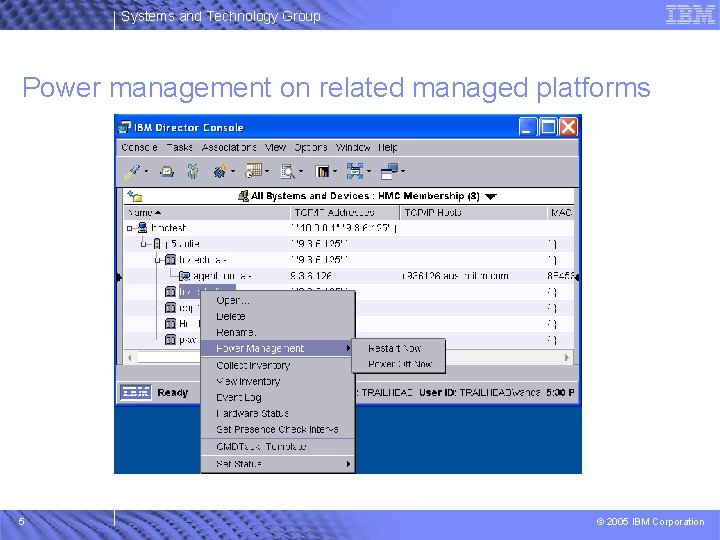Click the left pane splitter arrow
The image size is (720, 540).
click(119, 277)
